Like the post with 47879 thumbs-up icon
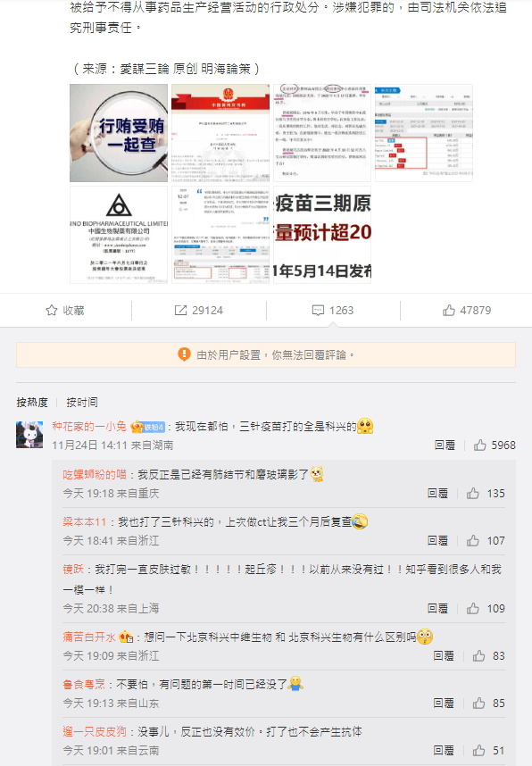The image size is (532, 766). pyautogui.click(x=449, y=310)
